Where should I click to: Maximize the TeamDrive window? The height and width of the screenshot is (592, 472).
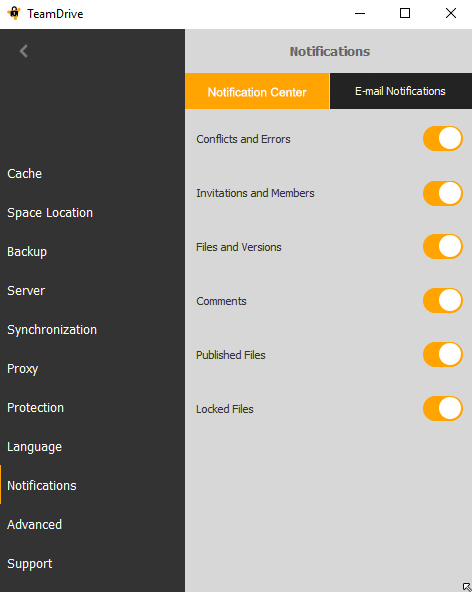click(405, 14)
